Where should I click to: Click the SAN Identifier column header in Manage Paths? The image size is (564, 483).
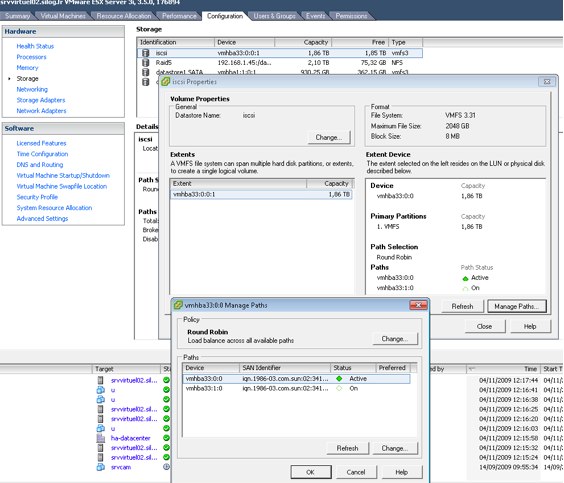click(x=285, y=368)
